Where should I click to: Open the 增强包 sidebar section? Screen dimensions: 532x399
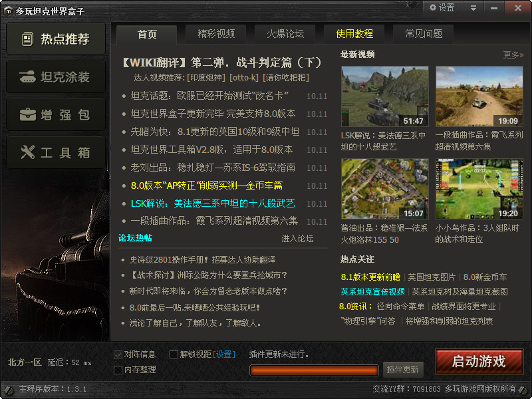(x=56, y=115)
